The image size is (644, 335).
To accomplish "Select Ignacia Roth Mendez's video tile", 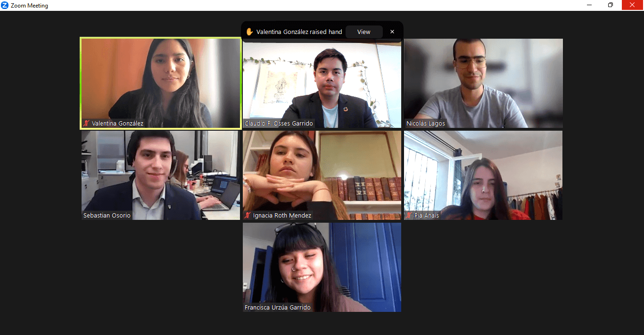I will [322, 175].
